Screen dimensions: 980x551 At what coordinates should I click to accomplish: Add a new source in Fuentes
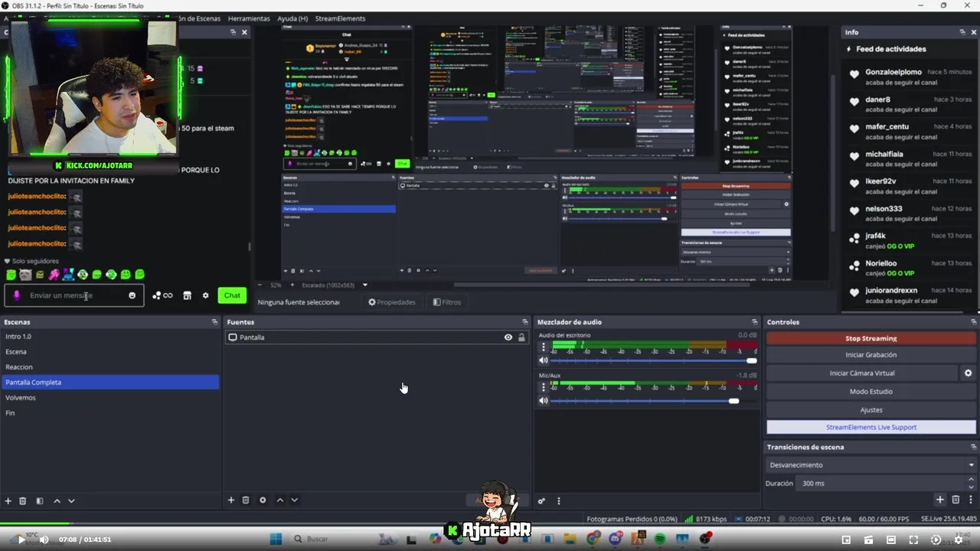pyautogui.click(x=231, y=500)
